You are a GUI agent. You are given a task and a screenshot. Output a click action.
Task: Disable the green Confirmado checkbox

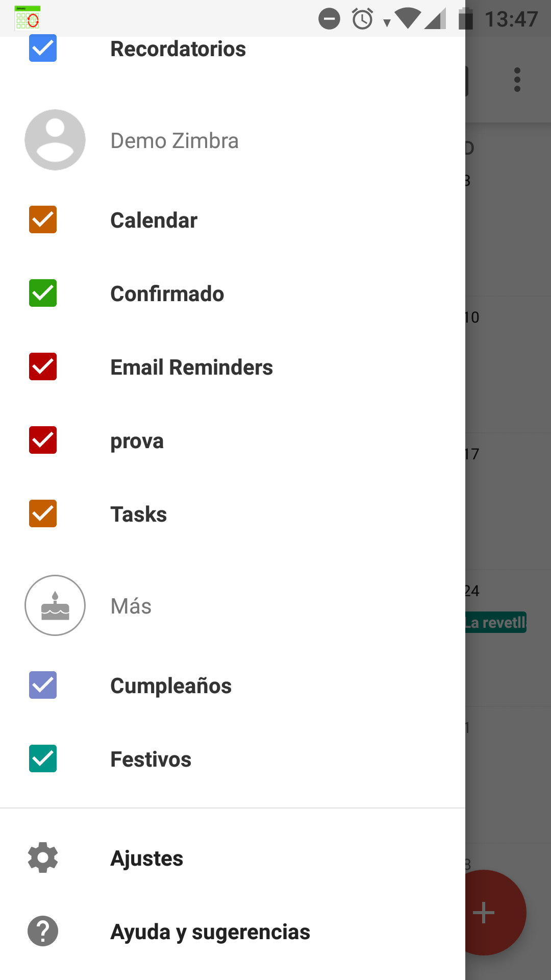(43, 293)
